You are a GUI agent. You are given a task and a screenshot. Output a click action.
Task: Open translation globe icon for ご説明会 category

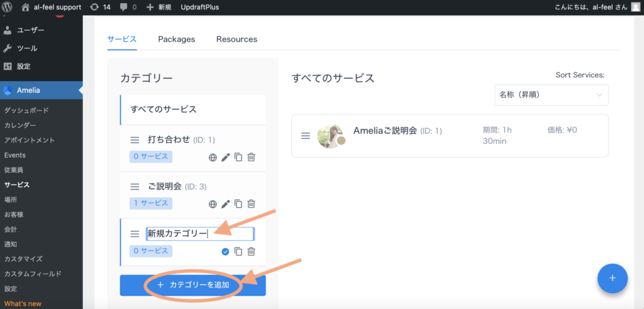[x=213, y=203]
